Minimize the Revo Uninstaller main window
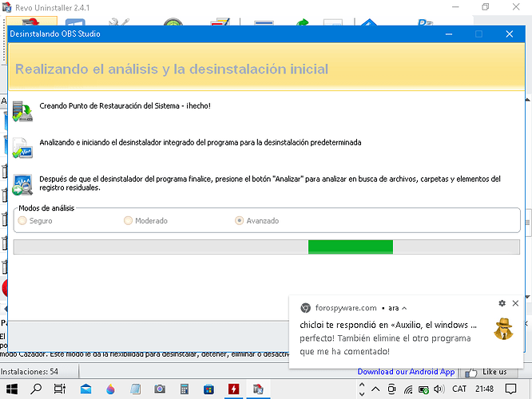 455,6
